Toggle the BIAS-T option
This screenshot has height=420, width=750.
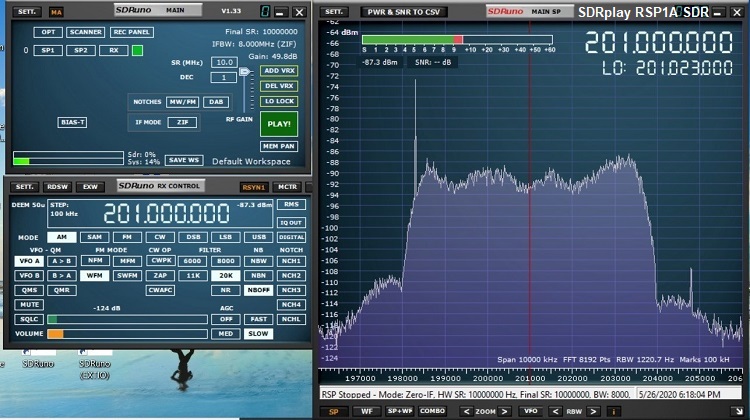[x=72, y=122]
